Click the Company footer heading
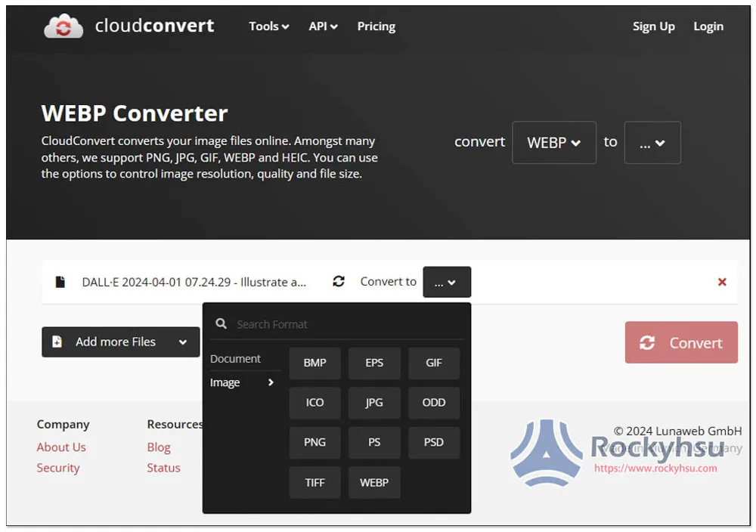Screen dimensions: 756x532 (x=64, y=425)
